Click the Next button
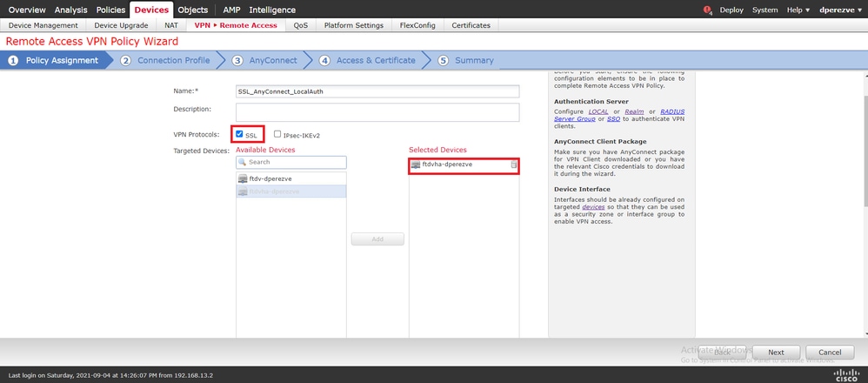The height and width of the screenshot is (383, 868). pos(776,352)
